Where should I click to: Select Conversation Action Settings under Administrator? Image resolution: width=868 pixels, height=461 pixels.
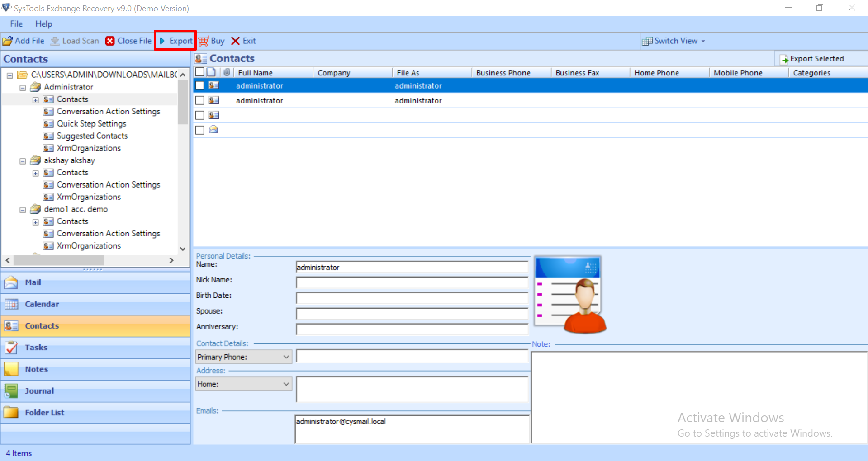(x=109, y=111)
